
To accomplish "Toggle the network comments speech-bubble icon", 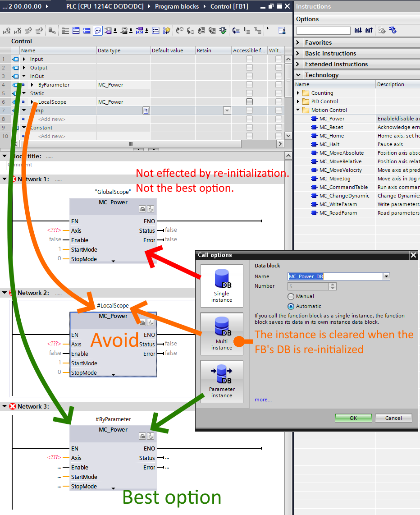I will [x=98, y=31].
